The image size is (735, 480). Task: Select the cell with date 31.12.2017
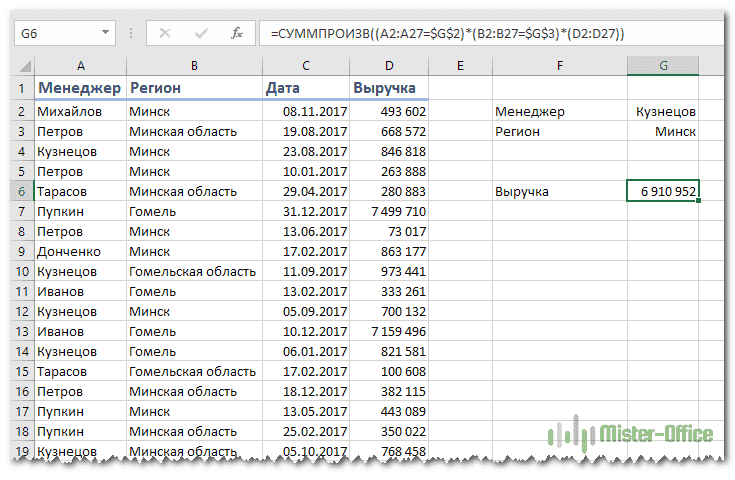(x=305, y=211)
